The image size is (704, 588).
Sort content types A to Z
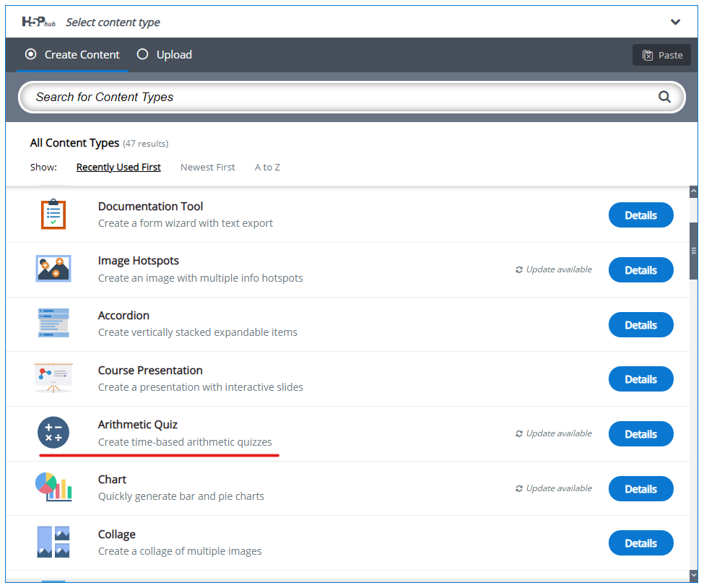267,167
